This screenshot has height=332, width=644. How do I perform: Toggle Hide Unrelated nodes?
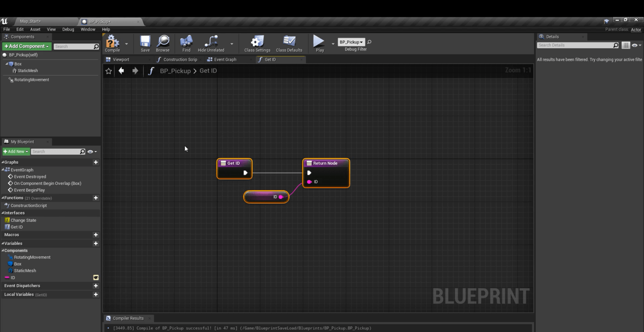(x=210, y=43)
